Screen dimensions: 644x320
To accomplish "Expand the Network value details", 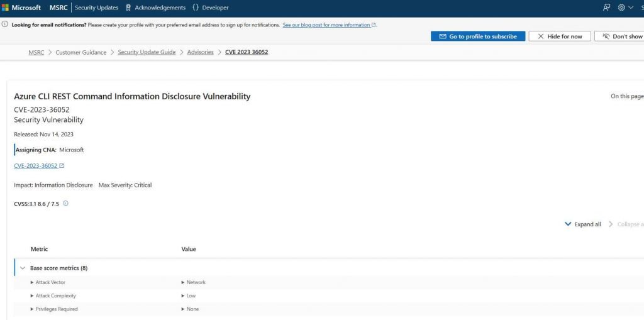I will (183, 282).
